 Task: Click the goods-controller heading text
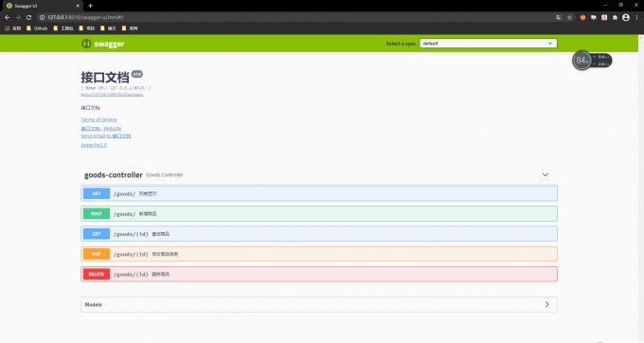click(114, 175)
